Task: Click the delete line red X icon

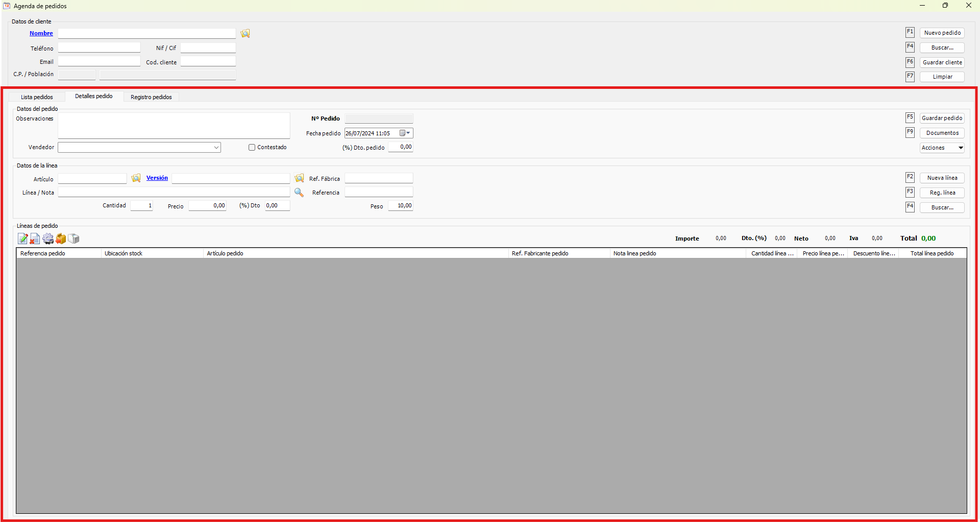Action: tap(35, 239)
